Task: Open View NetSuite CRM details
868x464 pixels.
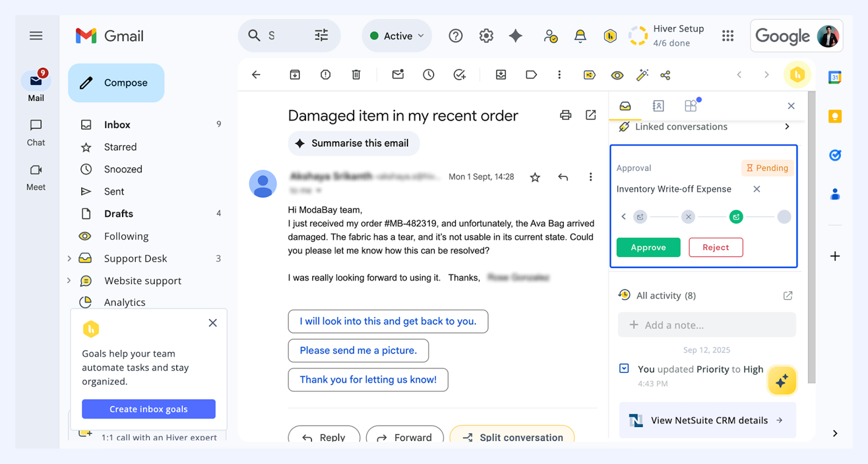Action: (x=707, y=420)
